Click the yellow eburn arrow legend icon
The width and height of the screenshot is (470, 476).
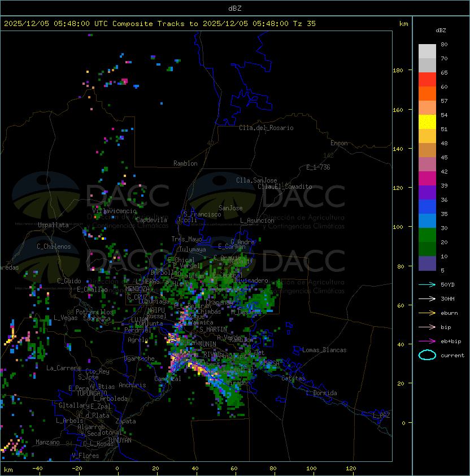[427, 313]
